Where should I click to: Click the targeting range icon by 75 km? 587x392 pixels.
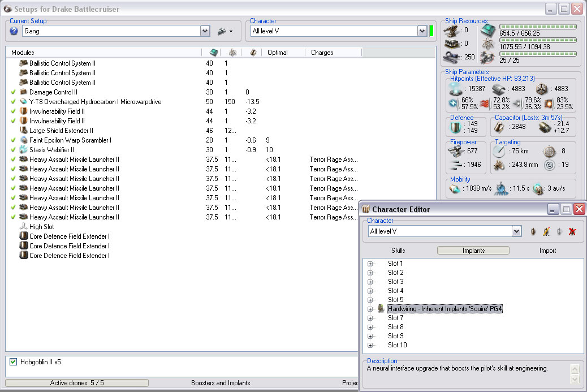(x=499, y=151)
